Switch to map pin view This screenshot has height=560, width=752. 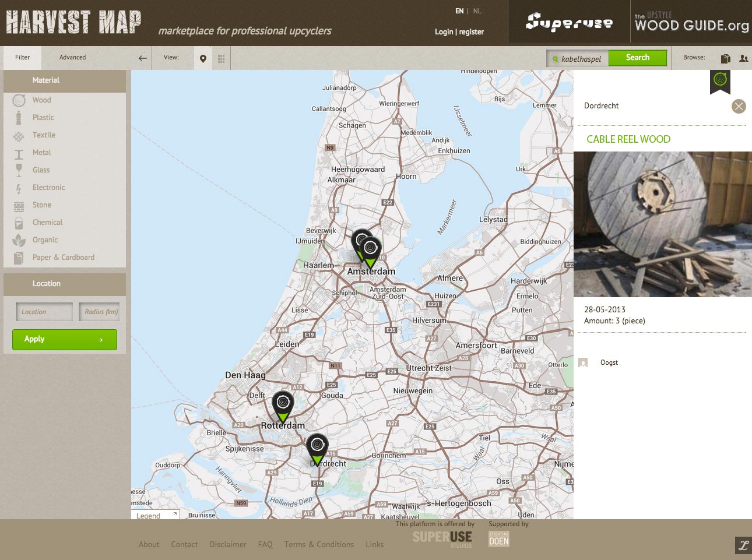coord(203,58)
